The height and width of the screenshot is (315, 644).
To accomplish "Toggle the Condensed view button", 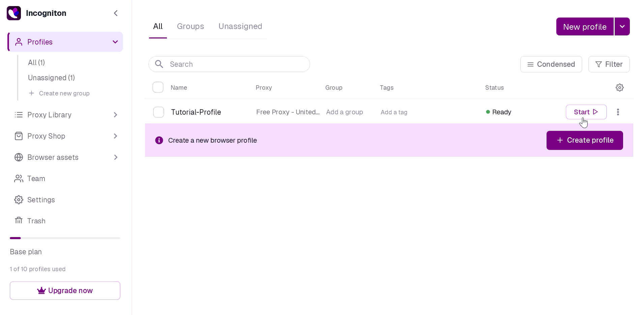I will tap(551, 64).
